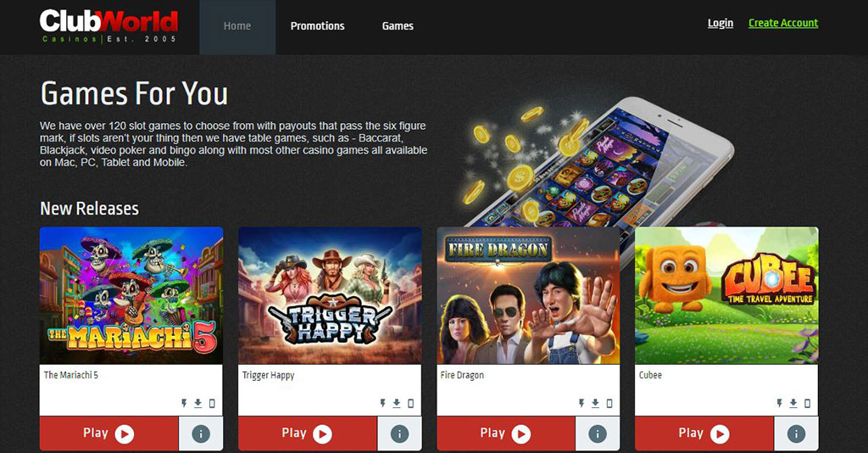Open info for Fire Dragon game
This screenshot has height=453, width=868.
tap(598, 433)
